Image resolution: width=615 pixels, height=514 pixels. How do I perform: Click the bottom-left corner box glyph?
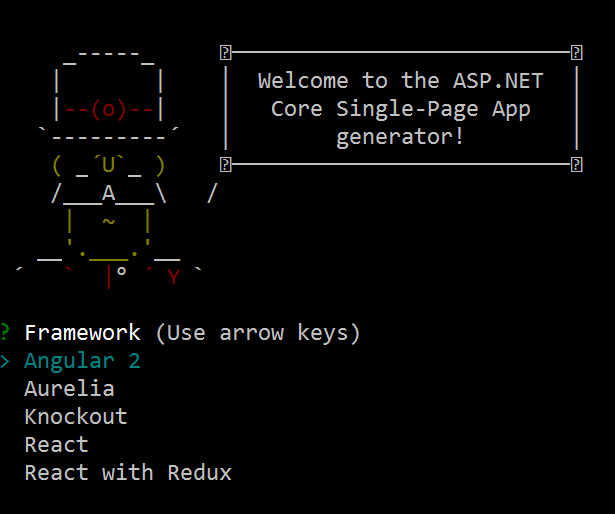point(226,164)
